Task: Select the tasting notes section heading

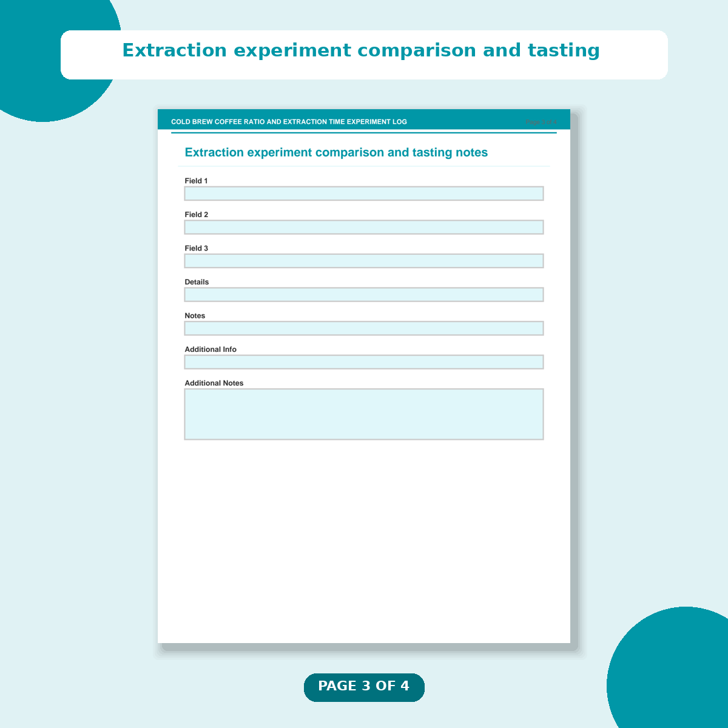Action: tap(336, 153)
